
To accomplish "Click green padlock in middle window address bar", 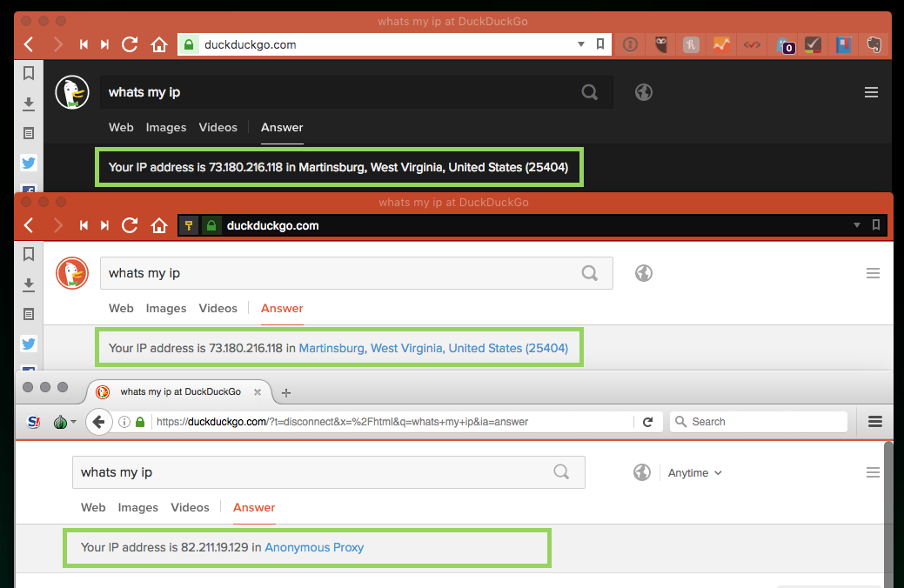I will 211,225.
